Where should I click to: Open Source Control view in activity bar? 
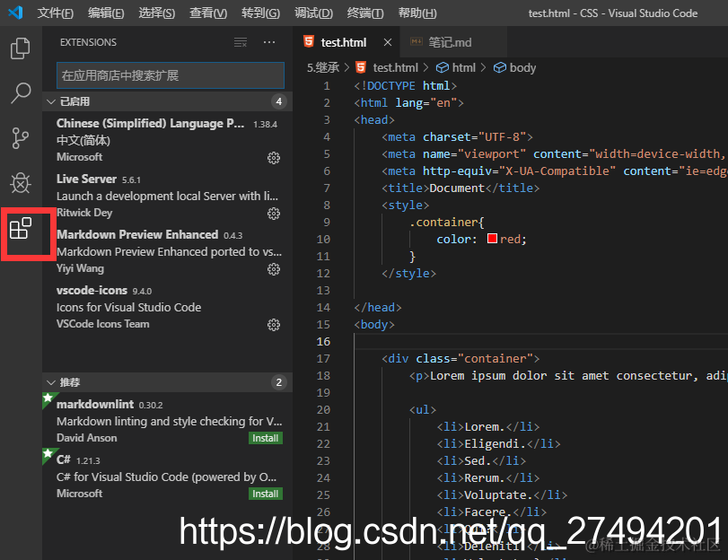[x=21, y=138]
